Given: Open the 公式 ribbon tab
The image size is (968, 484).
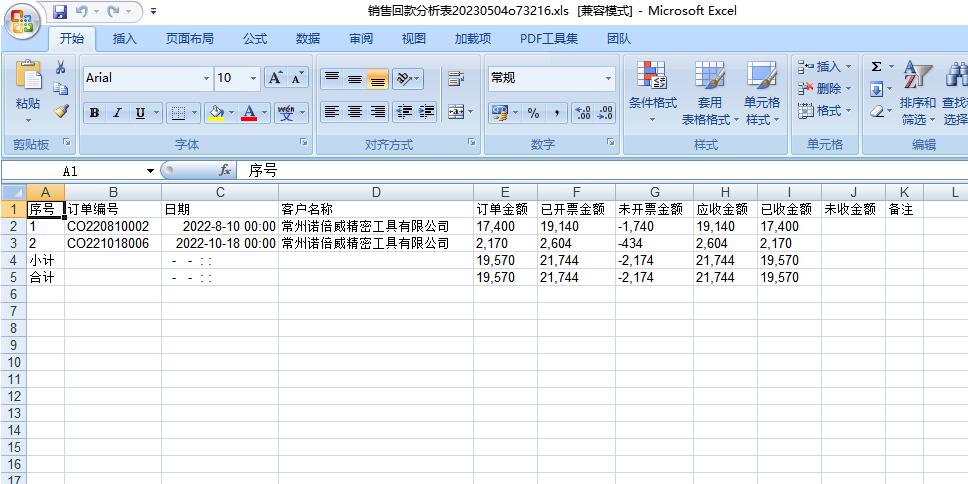Looking at the screenshot, I should pyautogui.click(x=255, y=39).
